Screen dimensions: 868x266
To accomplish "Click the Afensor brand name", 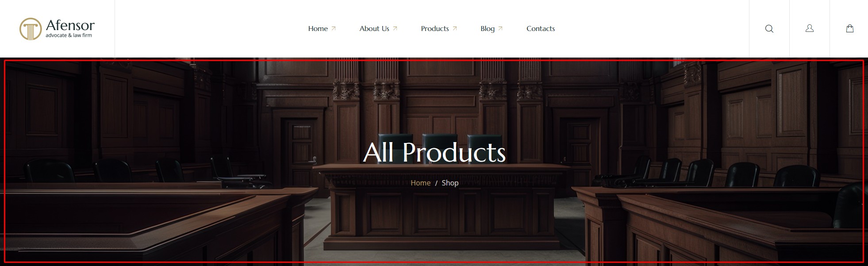I will point(70,25).
